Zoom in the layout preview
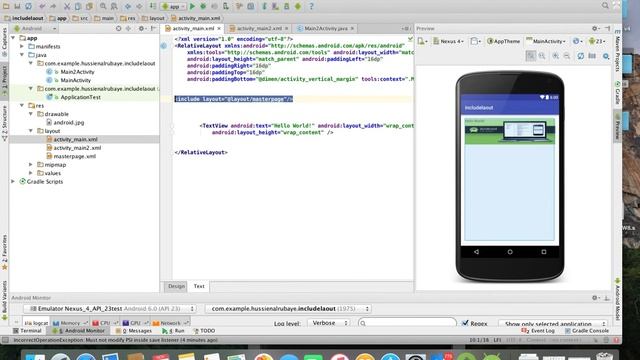640x360 pixels. coord(556,56)
